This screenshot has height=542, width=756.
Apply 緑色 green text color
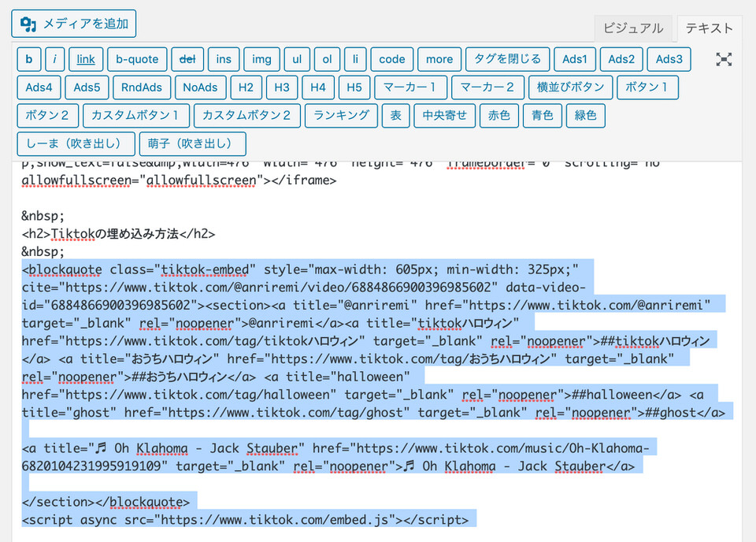click(586, 115)
